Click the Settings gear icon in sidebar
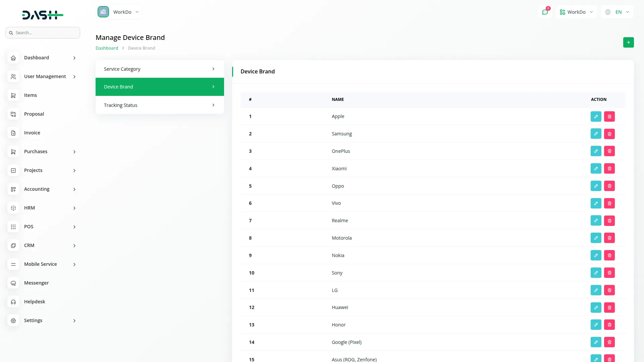The height and width of the screenshot is (362, 644). pyautogui.click(x=13, y=320)
